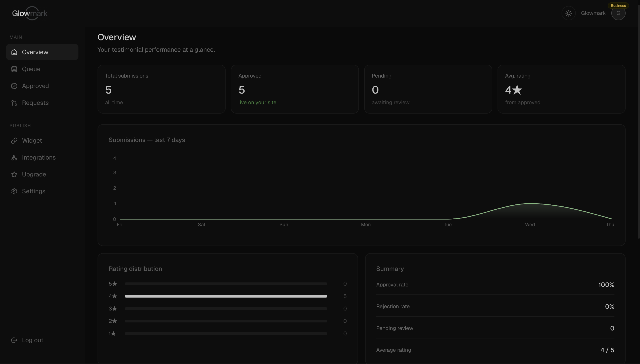Open the Queue page
This screenshot has width=640, height=364.
(x=42, y=69)
